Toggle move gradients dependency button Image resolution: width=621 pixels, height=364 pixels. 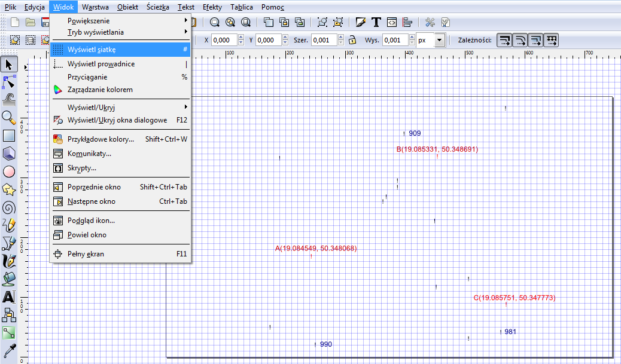point(535,40)
